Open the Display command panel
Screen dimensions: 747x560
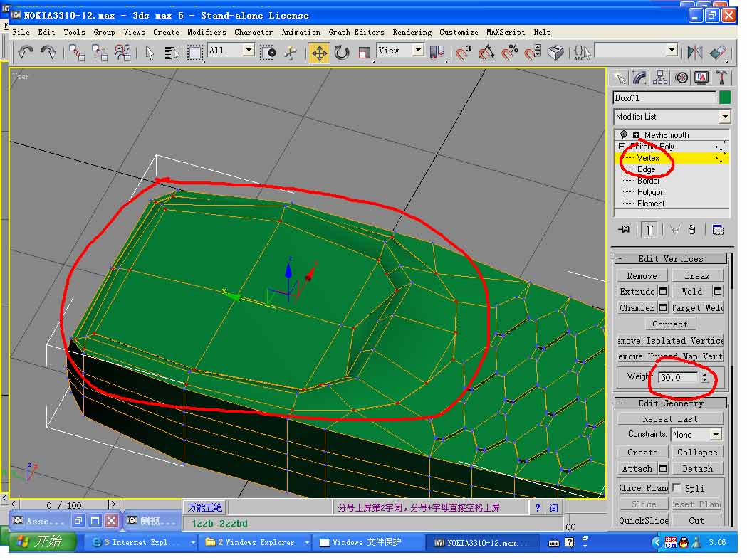pos(701,78)
